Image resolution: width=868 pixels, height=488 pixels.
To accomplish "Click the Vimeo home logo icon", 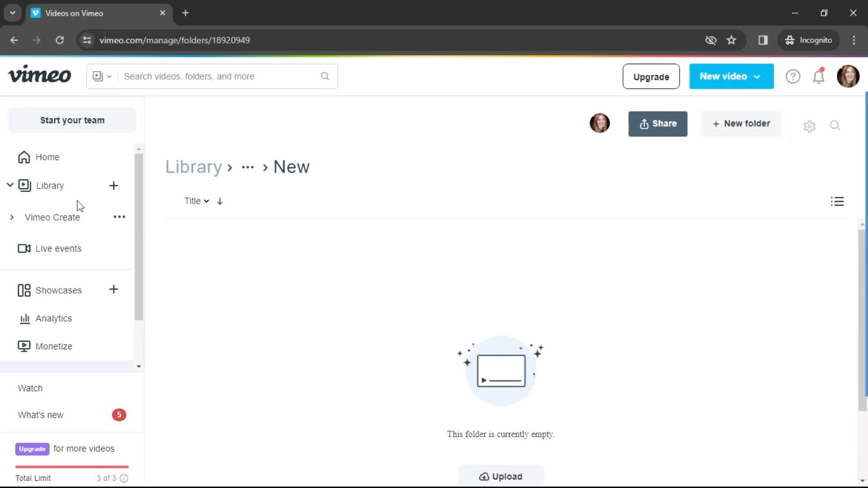I will click(39, 76).
